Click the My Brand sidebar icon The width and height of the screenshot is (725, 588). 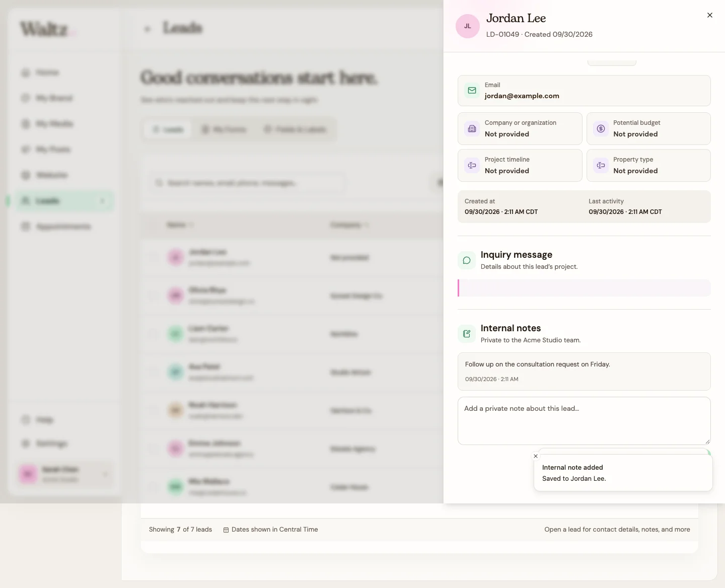[25, 98]
